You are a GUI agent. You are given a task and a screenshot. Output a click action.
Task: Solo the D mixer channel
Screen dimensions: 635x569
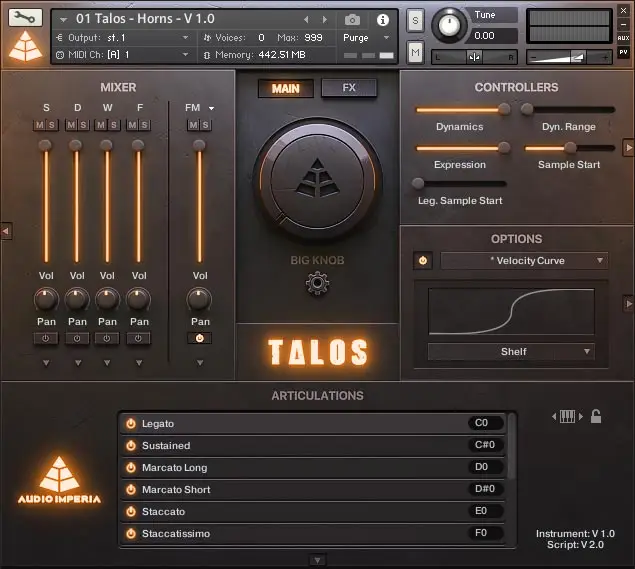pos(83,125)
